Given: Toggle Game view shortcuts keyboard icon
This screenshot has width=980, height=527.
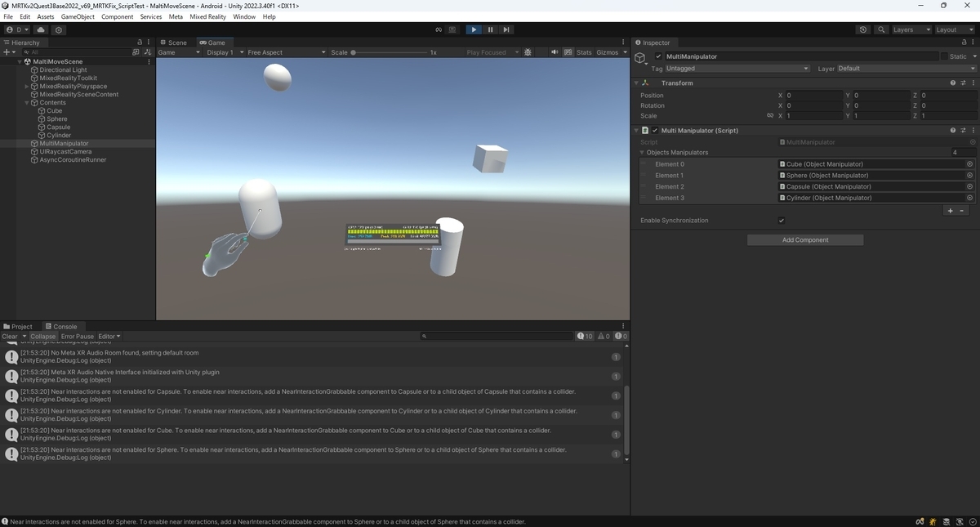Looking at the screenshot, I should [x=568, y=52].
